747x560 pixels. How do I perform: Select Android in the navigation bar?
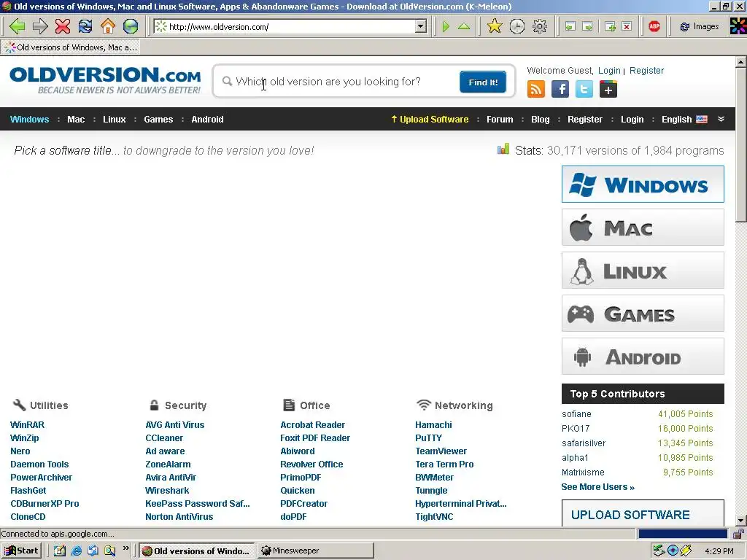[207, 120]
